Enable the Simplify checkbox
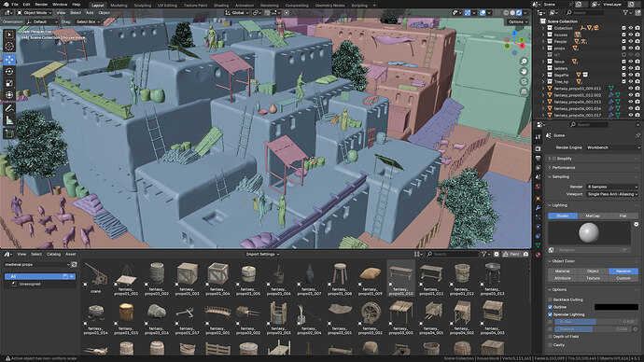 tap(554, 159)
